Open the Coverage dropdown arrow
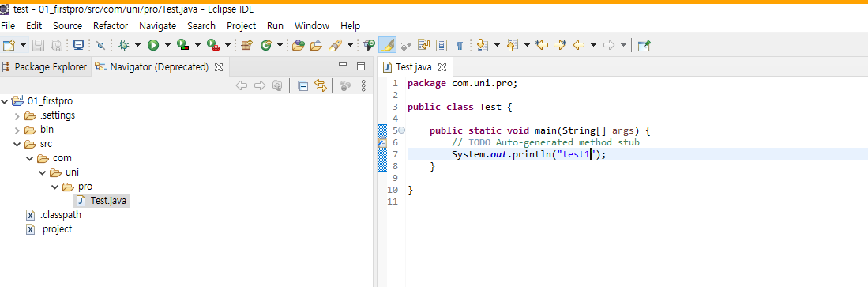 [x=197, y=45]
